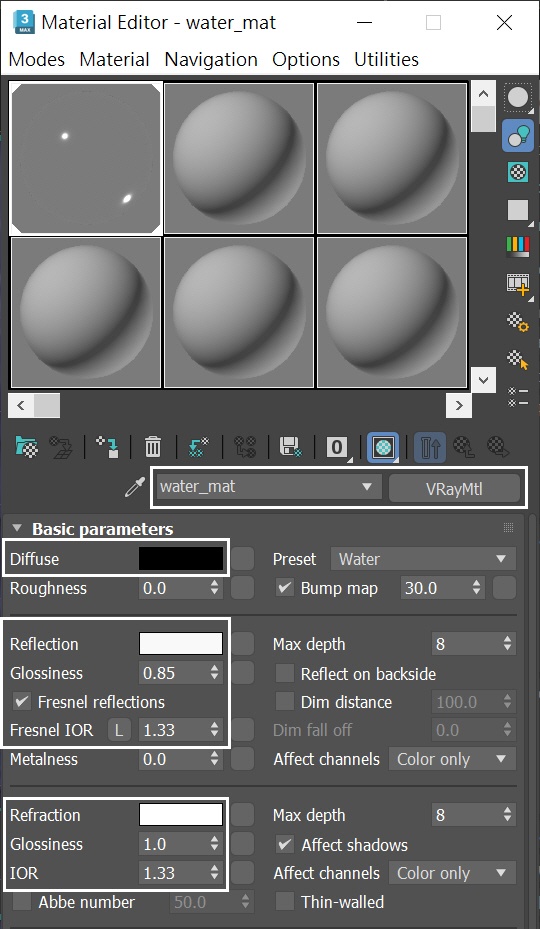Viewport: 540px width, 929px height.
Task: Open the water_mat material name dropdown
Action: point(269,488)
